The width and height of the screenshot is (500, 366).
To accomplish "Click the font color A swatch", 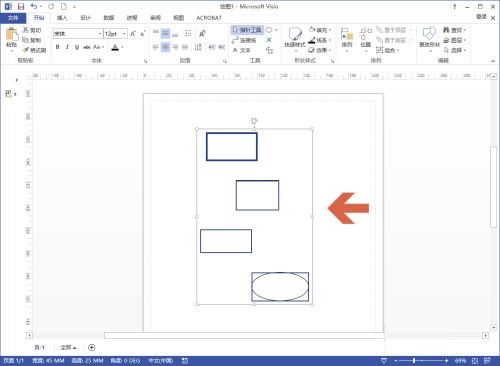I will 115,47.
